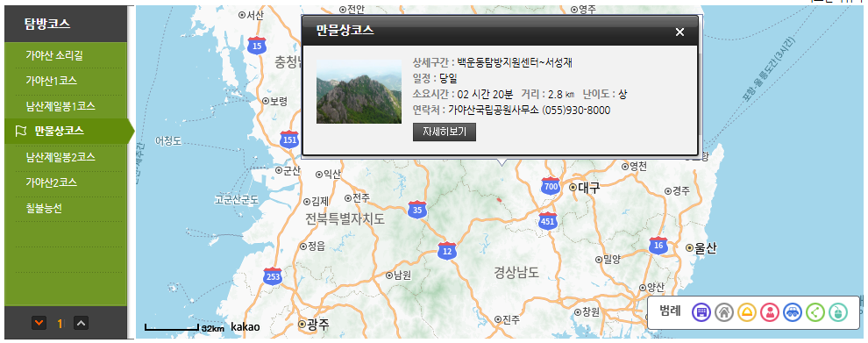Close the 만물상코스 info popup
The width and height of the screenshot is (868, 343).
[679, 32]
